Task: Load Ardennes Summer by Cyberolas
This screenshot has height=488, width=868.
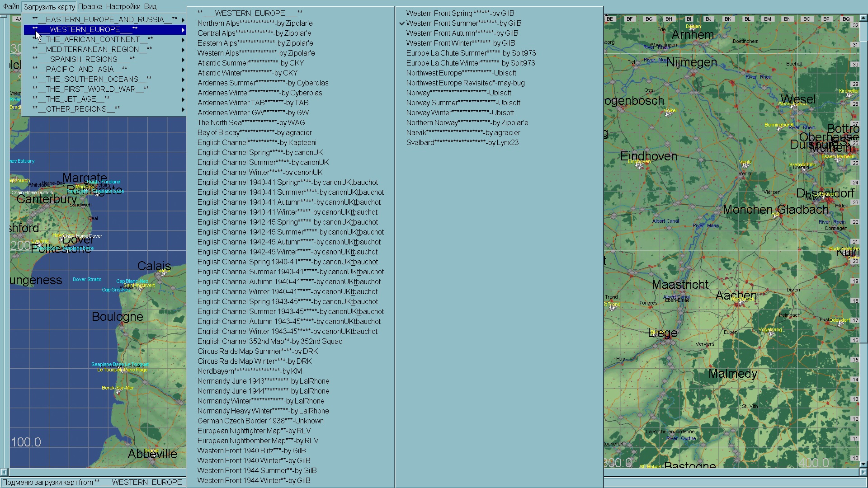Action: pyautogui.click(x=263, y=83)
